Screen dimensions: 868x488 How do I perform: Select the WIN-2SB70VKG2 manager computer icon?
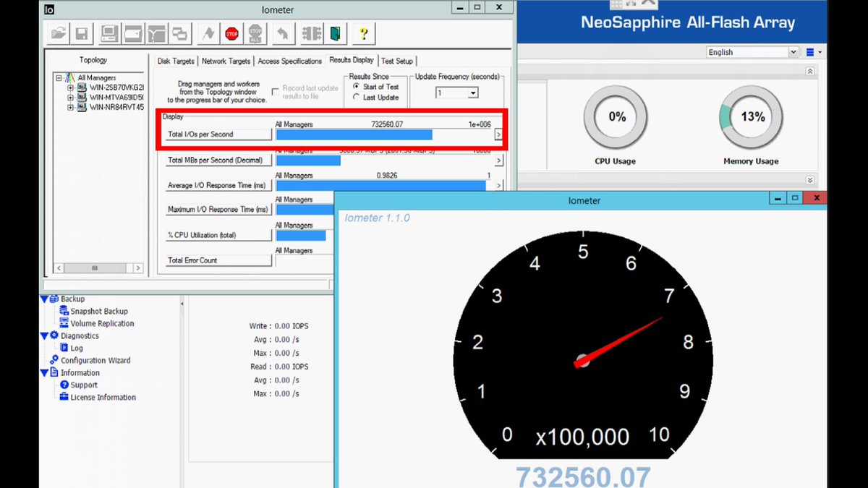click(82, 87)
